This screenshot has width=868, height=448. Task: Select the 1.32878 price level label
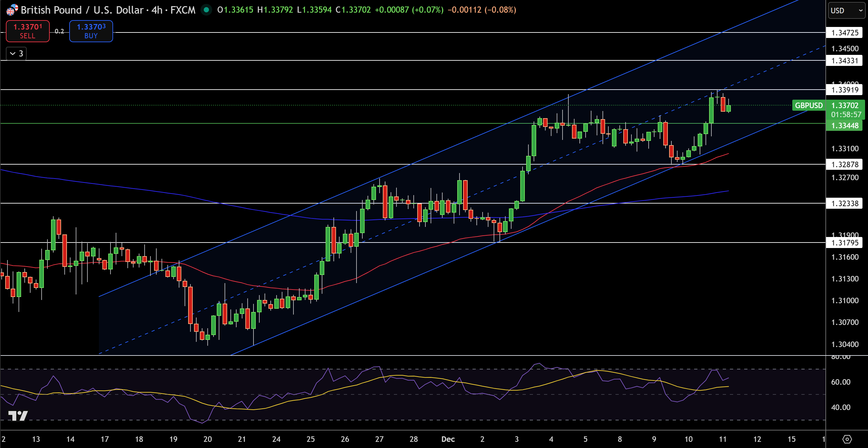tap(844, 164)
